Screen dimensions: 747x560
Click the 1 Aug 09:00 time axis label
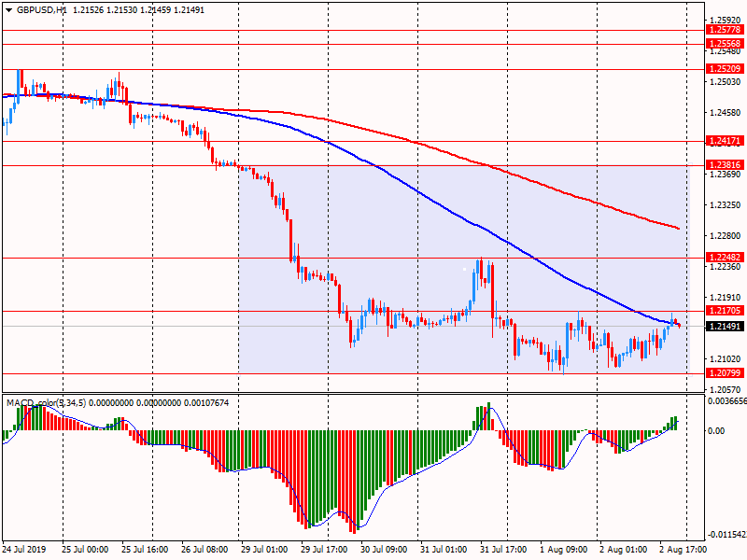tap(563, 550)
